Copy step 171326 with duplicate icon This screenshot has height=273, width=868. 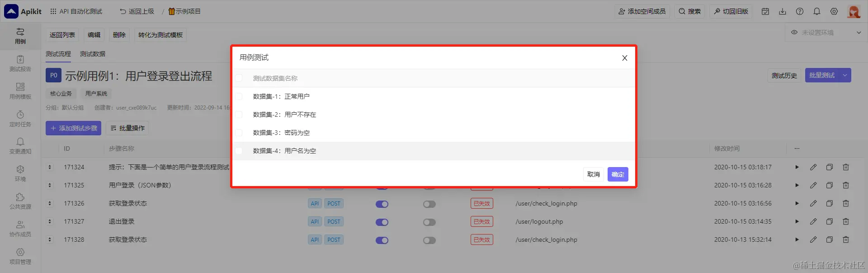[830, 203]
